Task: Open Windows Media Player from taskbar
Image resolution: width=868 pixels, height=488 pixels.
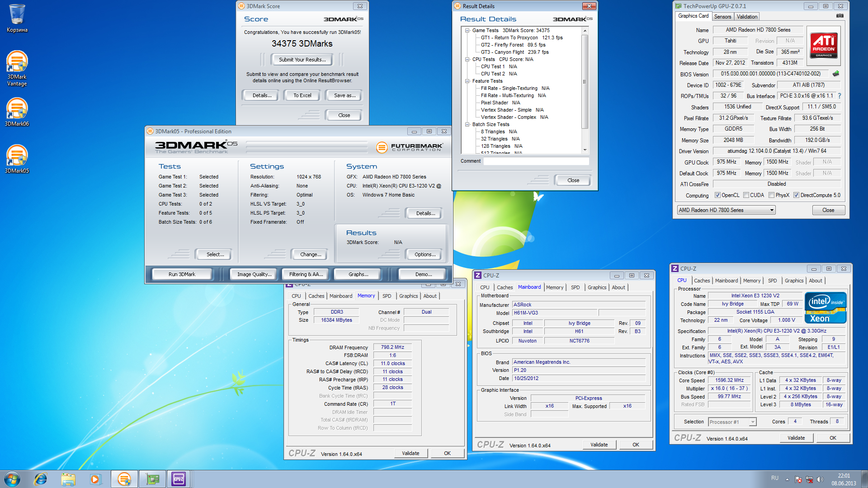Action: tap(95, 479)
